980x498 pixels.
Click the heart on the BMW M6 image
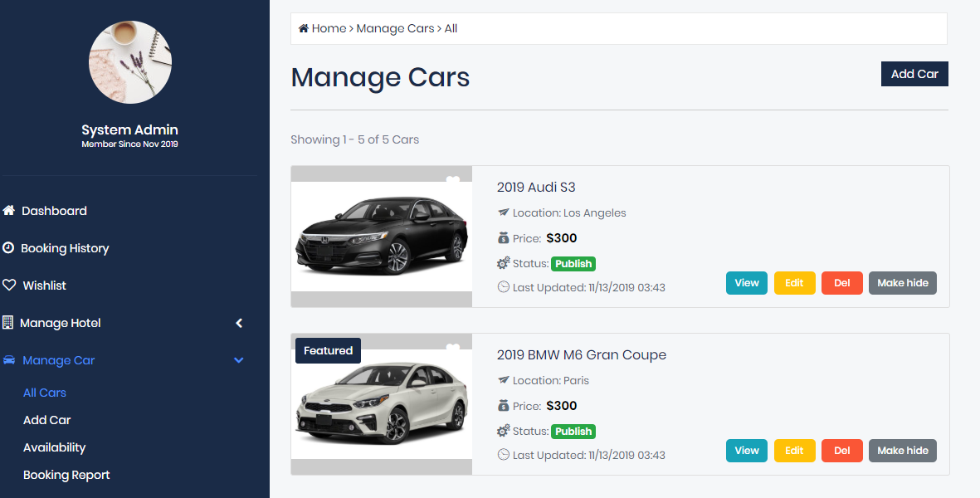point(452,349)
